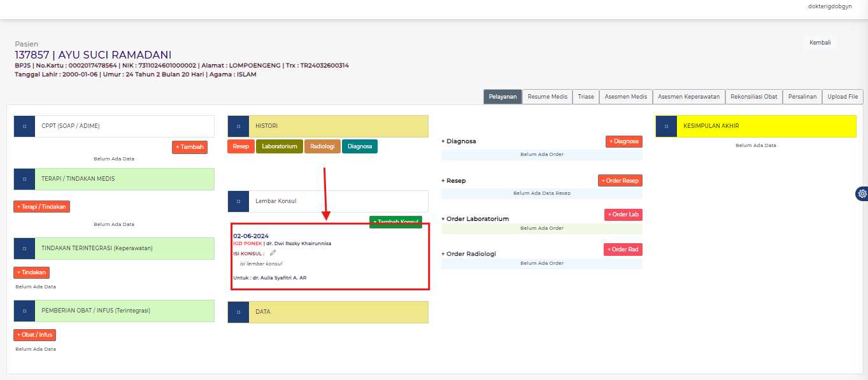Click the + Order Lab button
Viewport: 868px width, 380px height.
click(x=623, y=215)
